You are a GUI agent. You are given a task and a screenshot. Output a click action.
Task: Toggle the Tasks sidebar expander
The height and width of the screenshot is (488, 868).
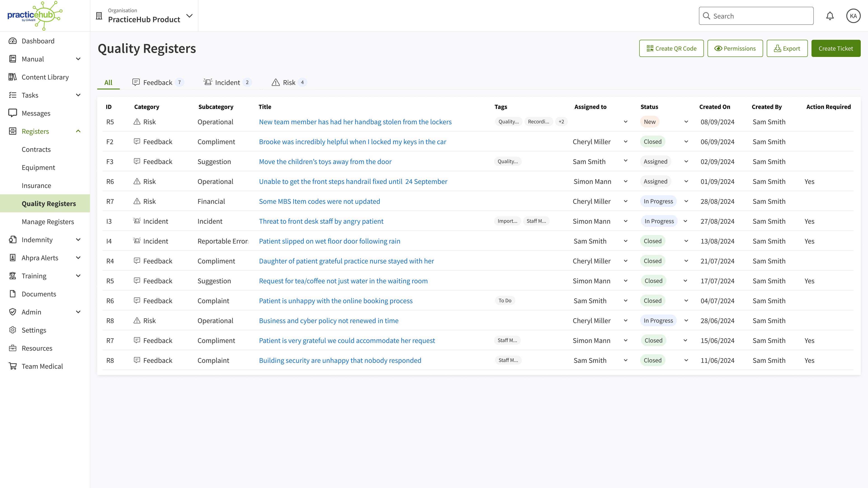[78, 95]
